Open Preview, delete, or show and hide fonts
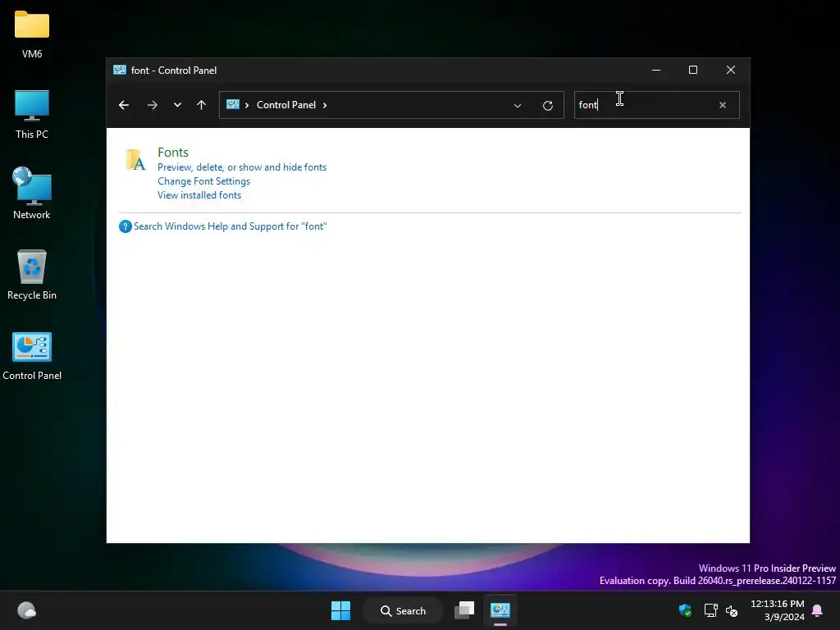840x630 pixels. click(x=242, y=167)
